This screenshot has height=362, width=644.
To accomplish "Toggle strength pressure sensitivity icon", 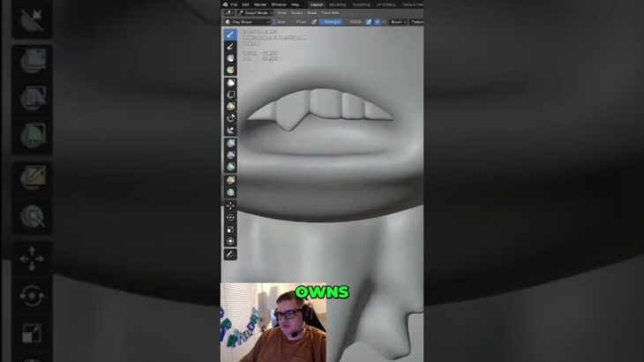I will [369, 22].
